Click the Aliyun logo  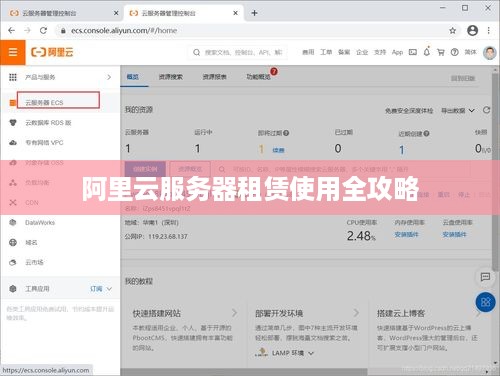point(52,52)
